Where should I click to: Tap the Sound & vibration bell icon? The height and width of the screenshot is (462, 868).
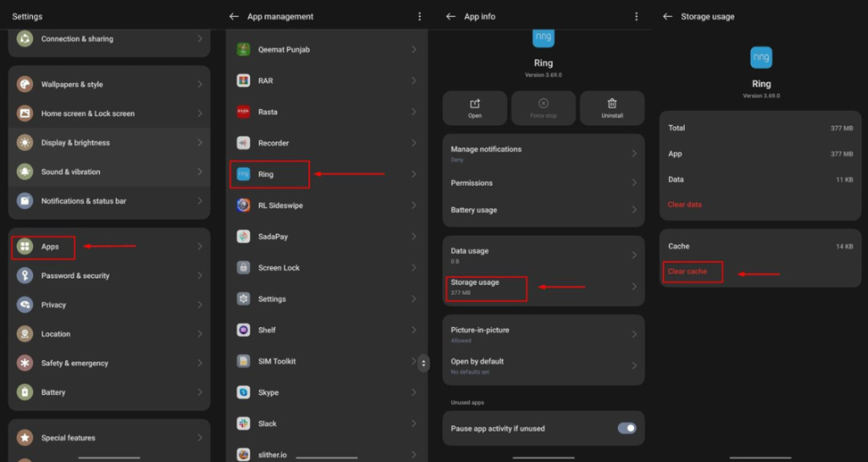coord(25,171)
